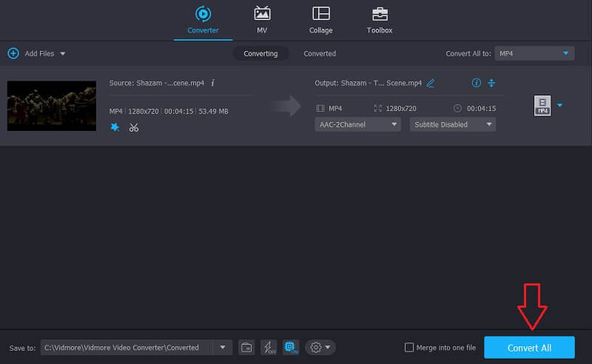Toggle high-speed conversion lightning icon
Image resolution: width=592 pixels, height=364 pixels.
(x=269, y=347)
